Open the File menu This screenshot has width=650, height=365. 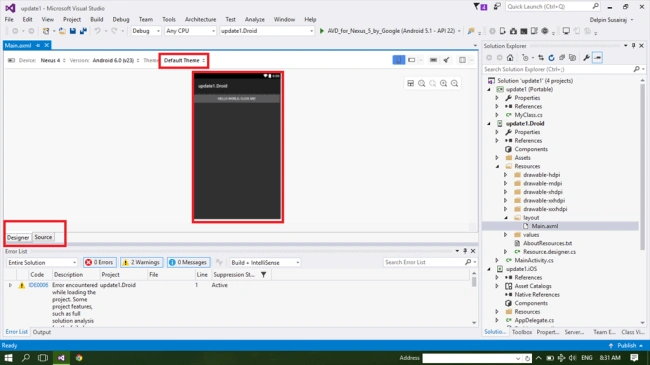point(9,19)
